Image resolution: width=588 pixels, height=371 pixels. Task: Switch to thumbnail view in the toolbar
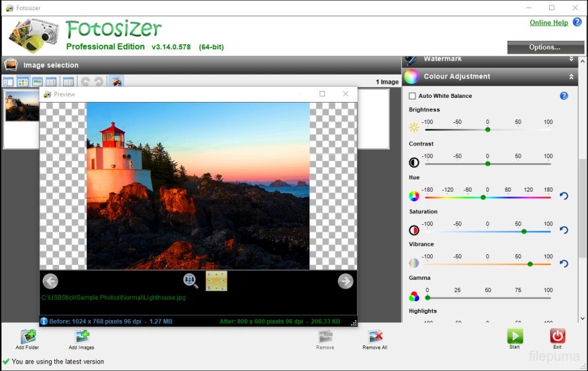coord(22,82)
